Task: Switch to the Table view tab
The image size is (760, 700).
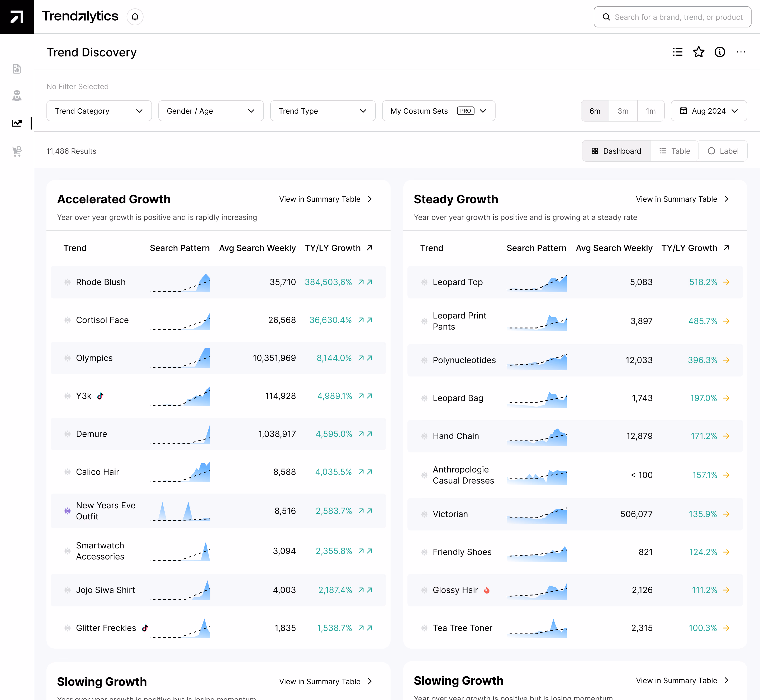Action: point(674,151)
